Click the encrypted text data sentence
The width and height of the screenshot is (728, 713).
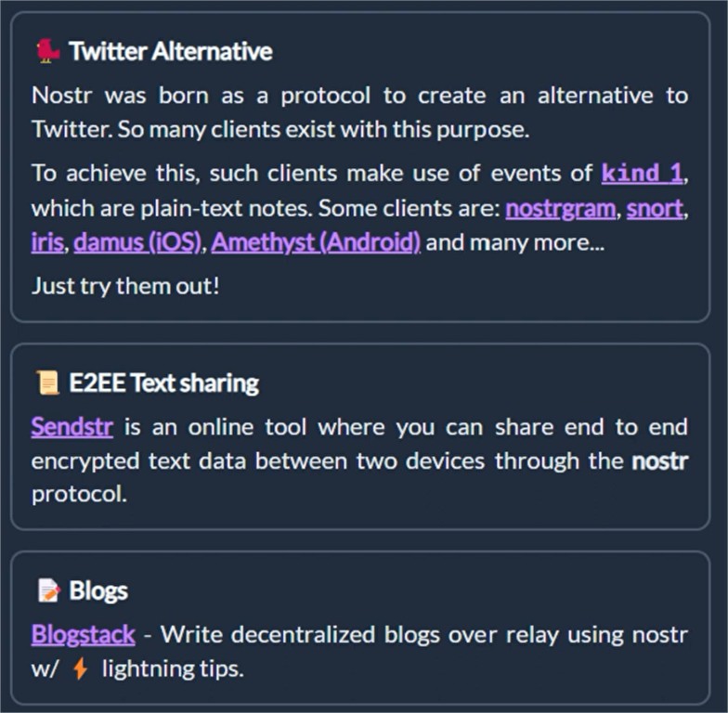[360, 460]
